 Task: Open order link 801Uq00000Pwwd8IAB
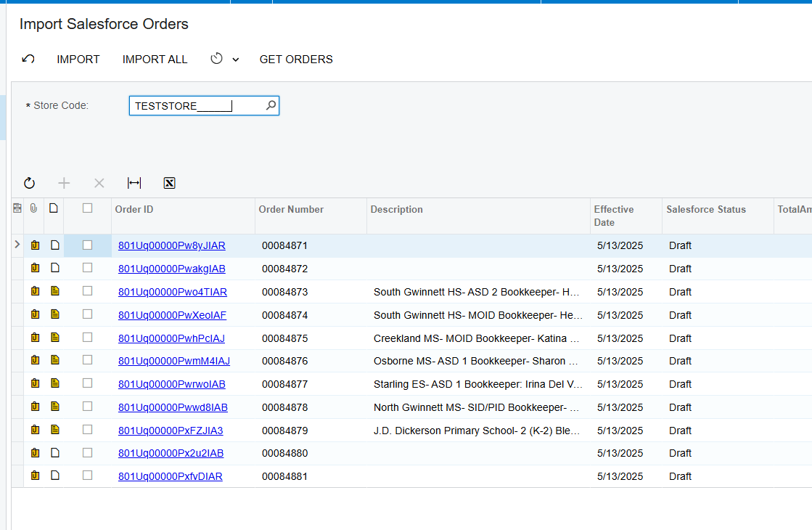(173, 408)
